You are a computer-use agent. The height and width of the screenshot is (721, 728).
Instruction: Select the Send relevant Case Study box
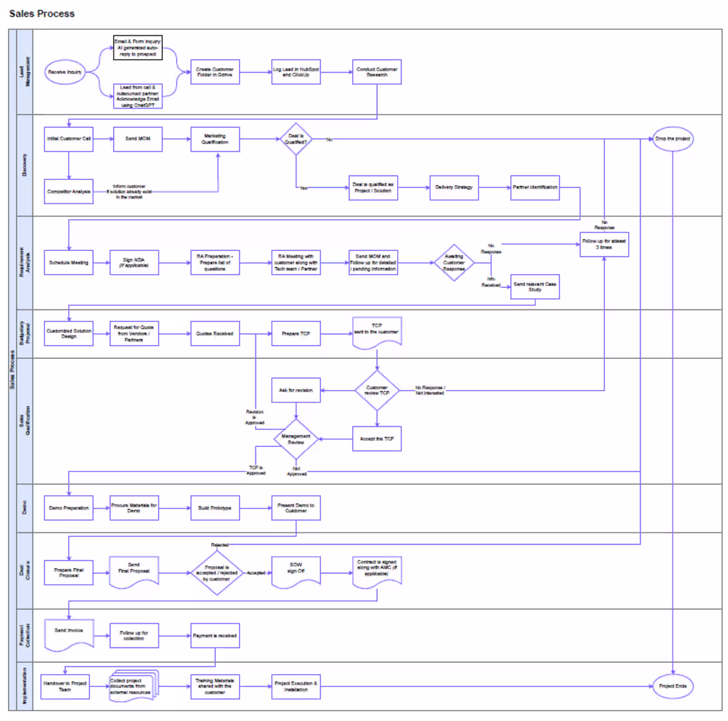click(535, 287)
